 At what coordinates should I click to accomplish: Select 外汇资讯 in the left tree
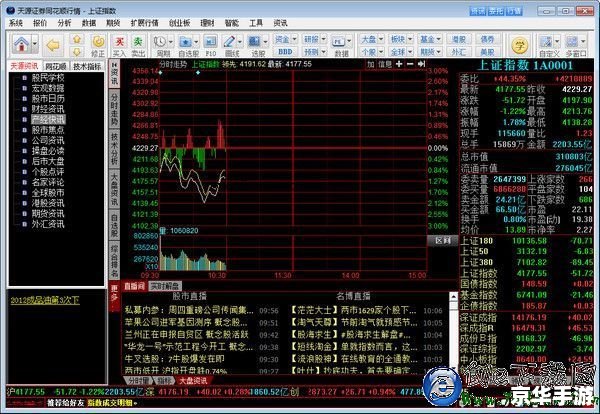click(x=48, y=224)
